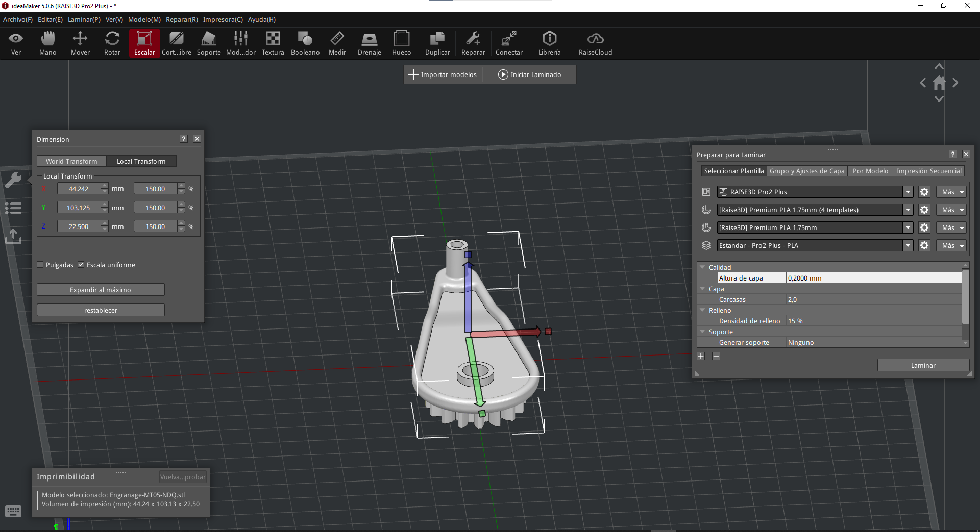The image size is (980, 532).
Task: Click the X dimension mm input field
Action: coord(79,189)
